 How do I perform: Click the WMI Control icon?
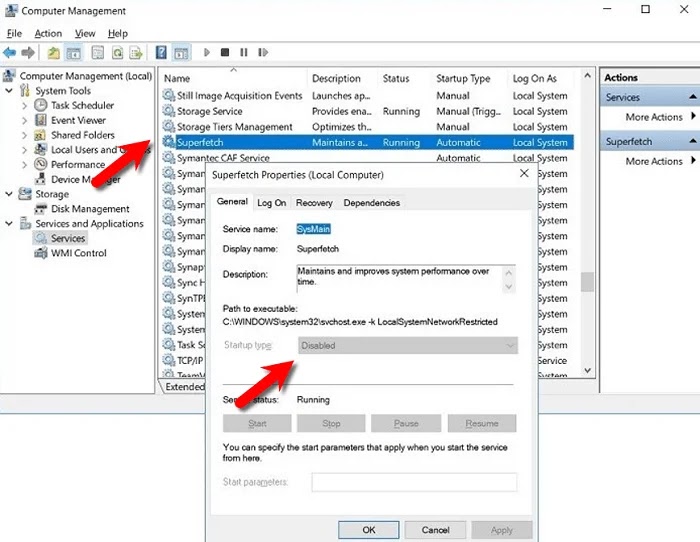pyautogui.click(x=41, y=253)
